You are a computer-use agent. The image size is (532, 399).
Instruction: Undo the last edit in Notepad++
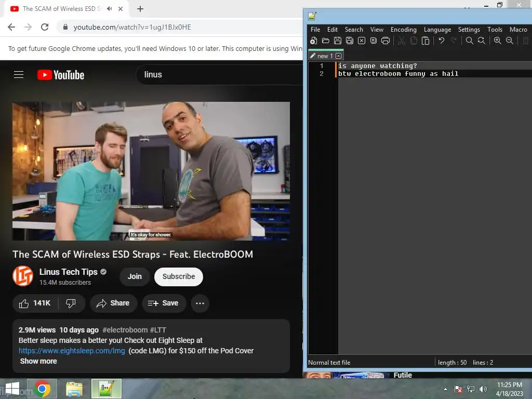[441, 41]
